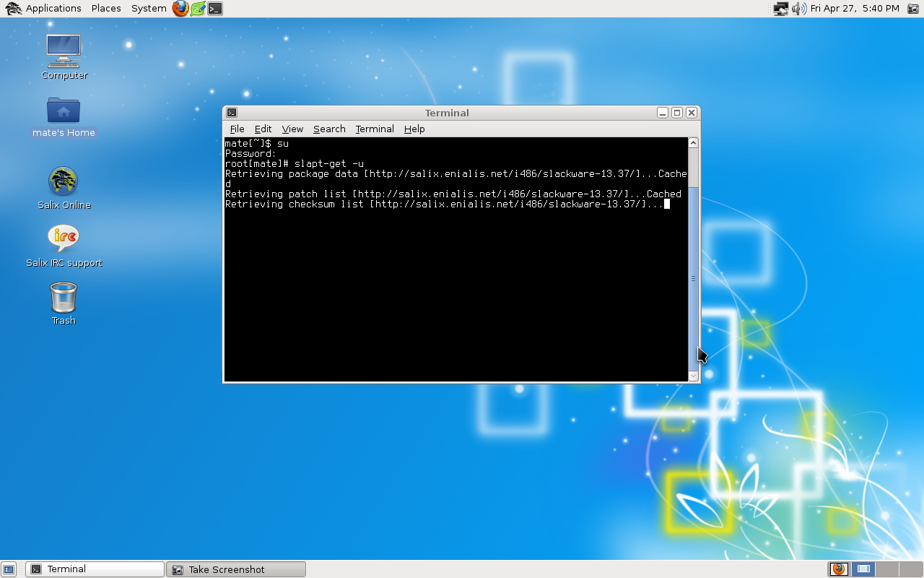Open mate's Home folder icon
This screenshot has width=924, height=578.
[64, 111]
